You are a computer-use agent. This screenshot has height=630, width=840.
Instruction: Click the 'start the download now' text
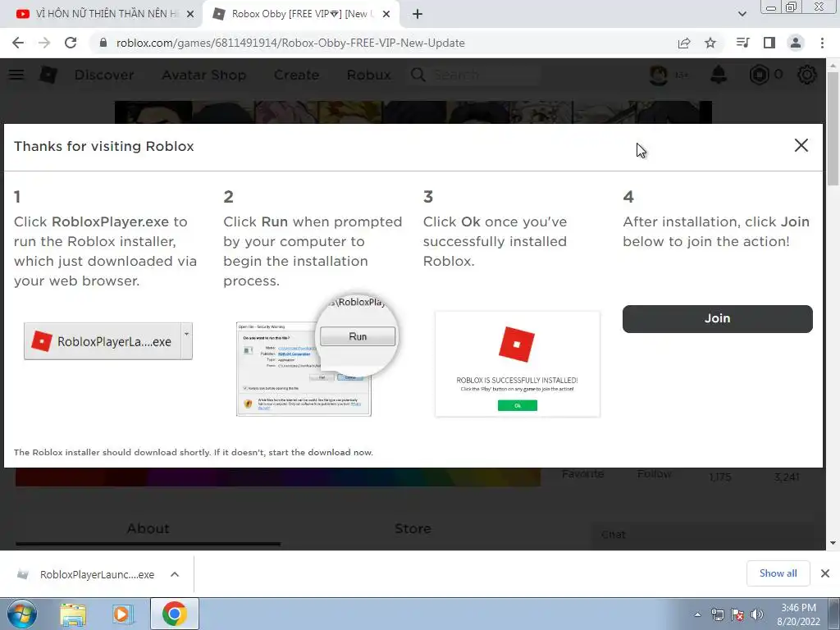coord(320,453)
